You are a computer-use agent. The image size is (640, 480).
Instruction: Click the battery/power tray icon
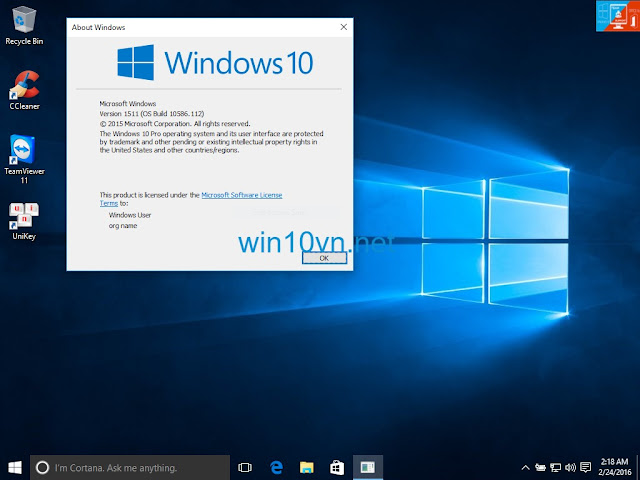click(540, 468)
